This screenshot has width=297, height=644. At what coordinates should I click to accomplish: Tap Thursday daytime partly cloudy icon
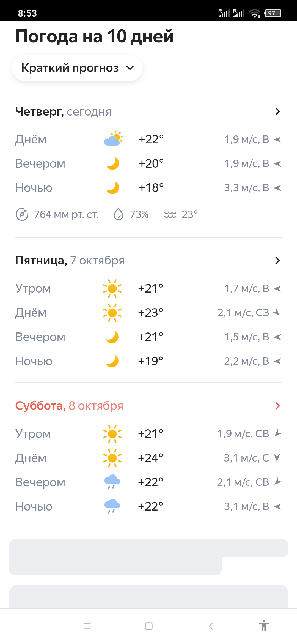tap(113, 139)
